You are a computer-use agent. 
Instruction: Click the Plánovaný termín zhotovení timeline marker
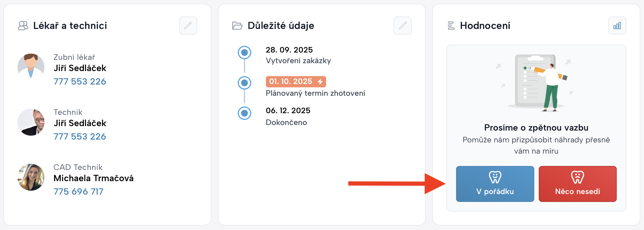[244, 83]
